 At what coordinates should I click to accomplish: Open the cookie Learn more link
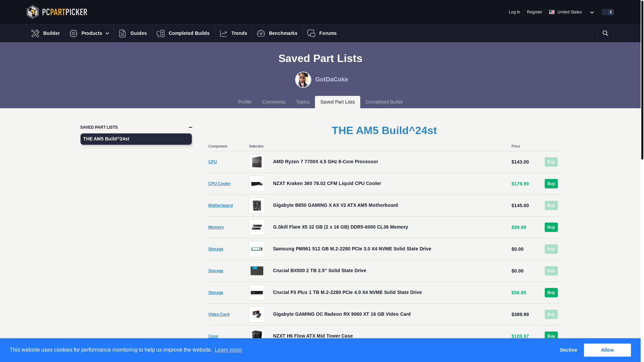(x=228, y=350)
